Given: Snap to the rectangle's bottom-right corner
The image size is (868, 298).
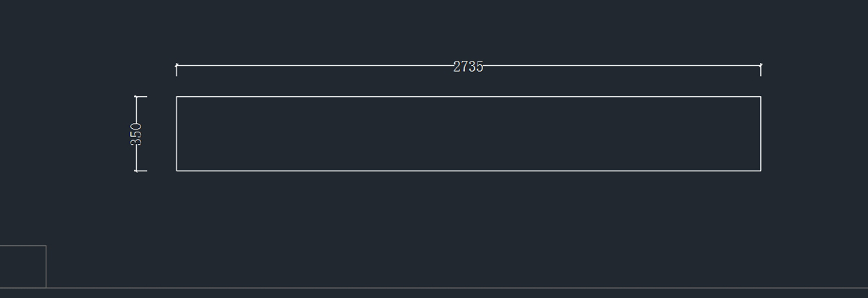Looking at the screenshot, I should coord(761,171).
